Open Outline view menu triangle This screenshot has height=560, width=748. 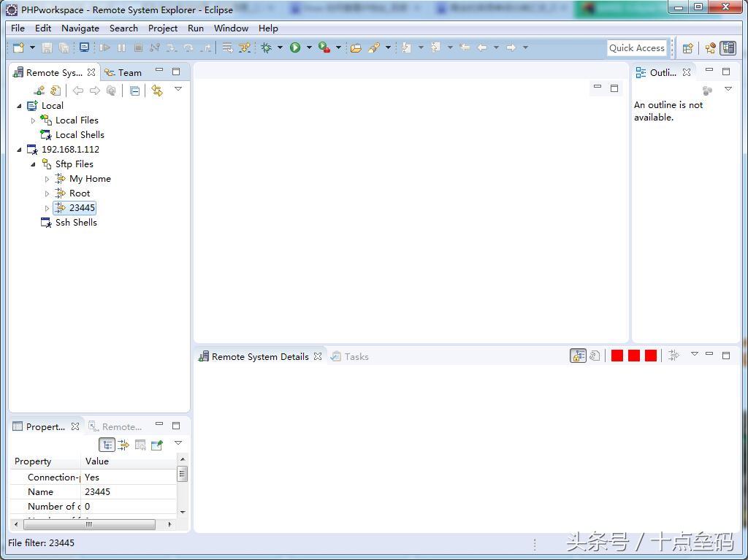point(728,89)
